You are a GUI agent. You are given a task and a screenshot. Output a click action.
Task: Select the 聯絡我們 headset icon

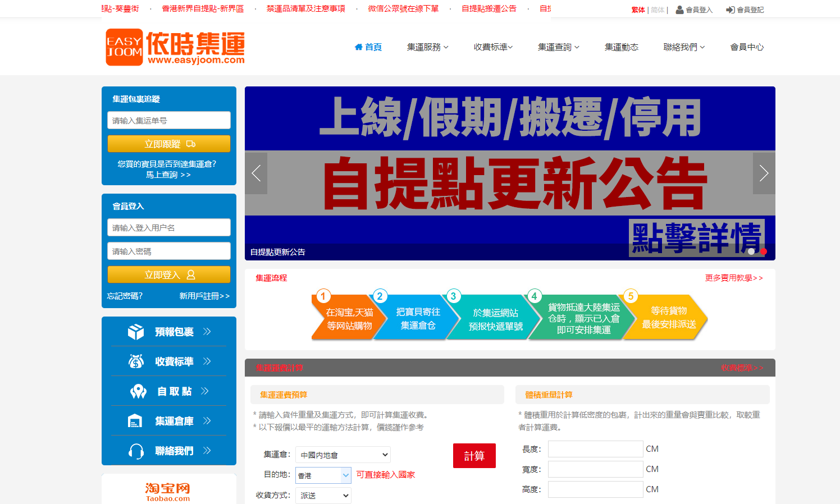(x=134, y=450)
